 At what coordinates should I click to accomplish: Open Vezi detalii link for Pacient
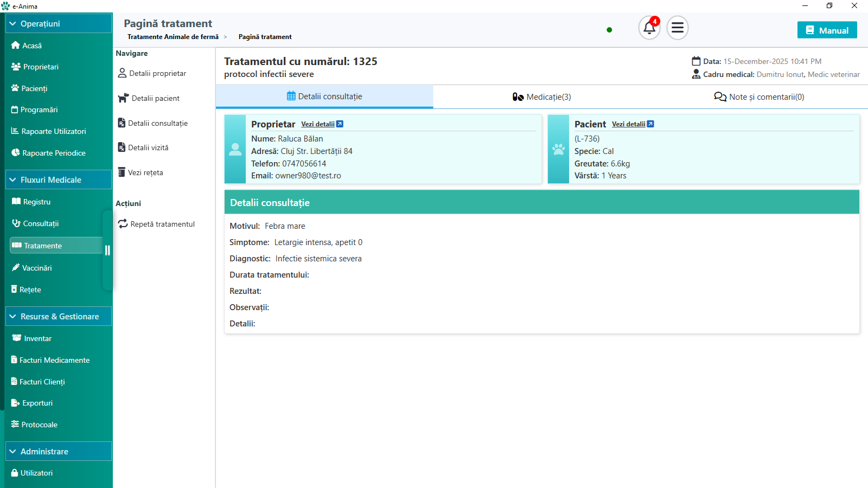point(633,124)
